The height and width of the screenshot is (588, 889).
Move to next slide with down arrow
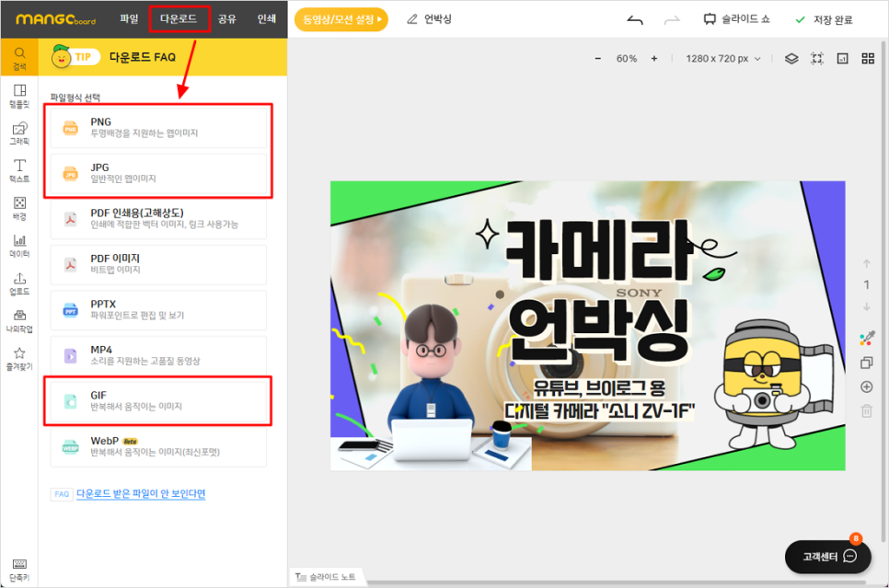coord(866,306)
